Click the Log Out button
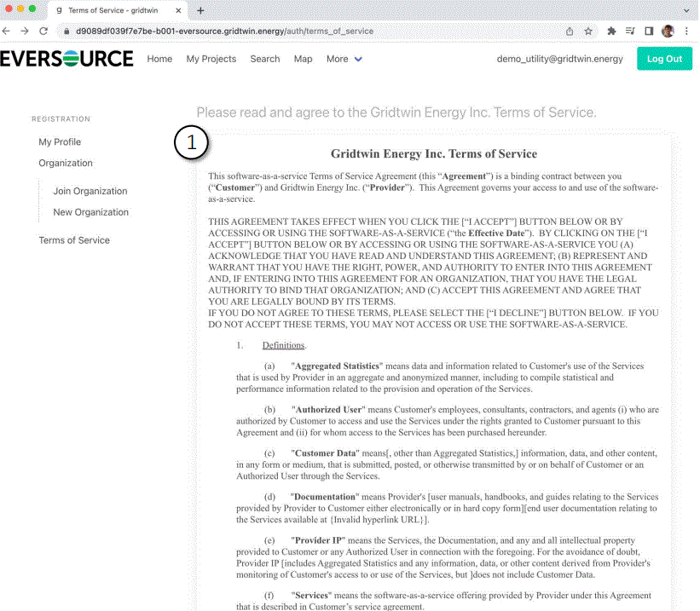 664,59
